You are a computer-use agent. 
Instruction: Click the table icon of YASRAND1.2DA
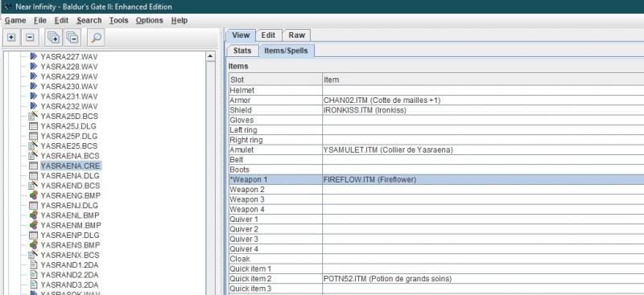point(34,264)
